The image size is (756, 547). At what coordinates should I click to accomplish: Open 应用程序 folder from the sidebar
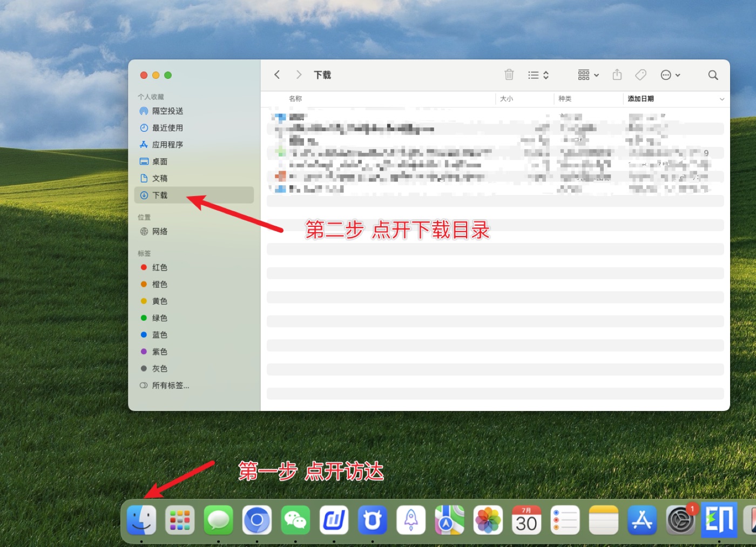point(194,145)
